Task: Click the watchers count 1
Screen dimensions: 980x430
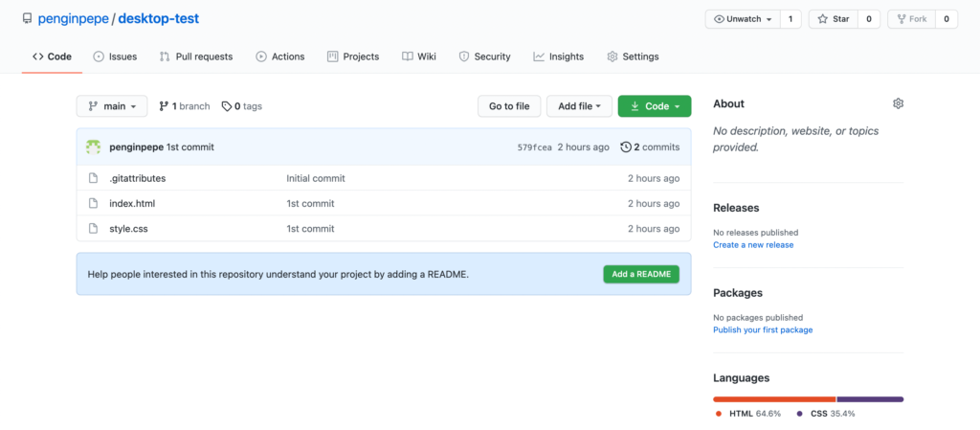Action: click(x=790, y=19)
